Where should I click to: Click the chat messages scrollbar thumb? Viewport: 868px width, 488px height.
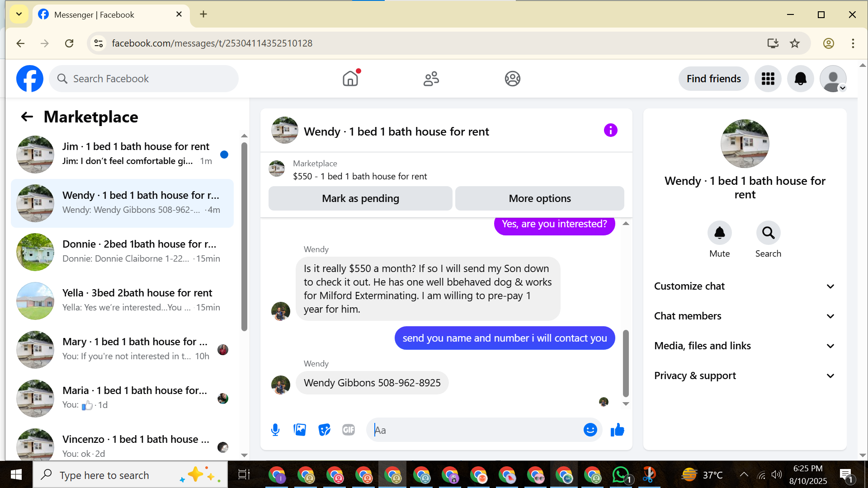coord(626,363)
